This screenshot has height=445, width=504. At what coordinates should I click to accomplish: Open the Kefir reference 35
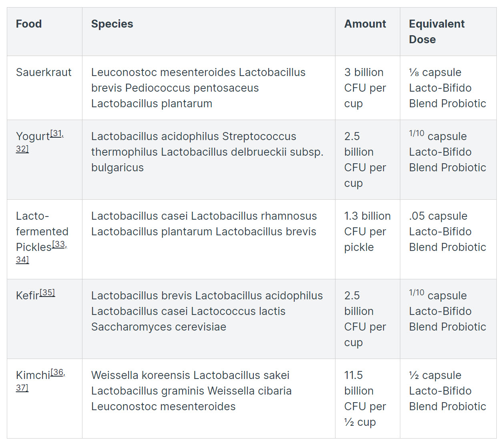(47, 293)
